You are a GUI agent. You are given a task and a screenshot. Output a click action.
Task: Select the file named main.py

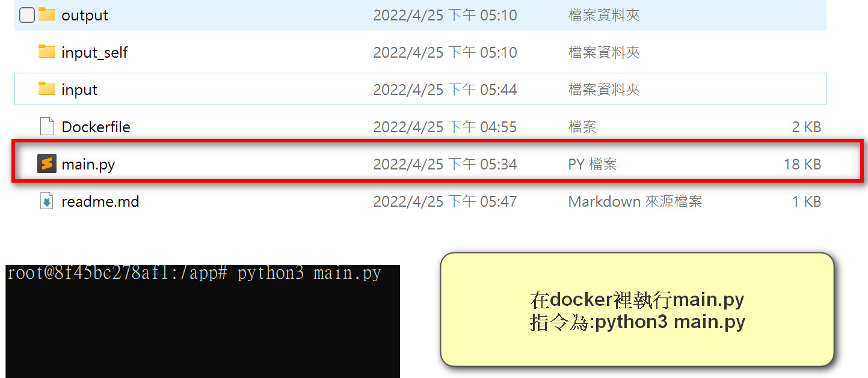(88, 164)
